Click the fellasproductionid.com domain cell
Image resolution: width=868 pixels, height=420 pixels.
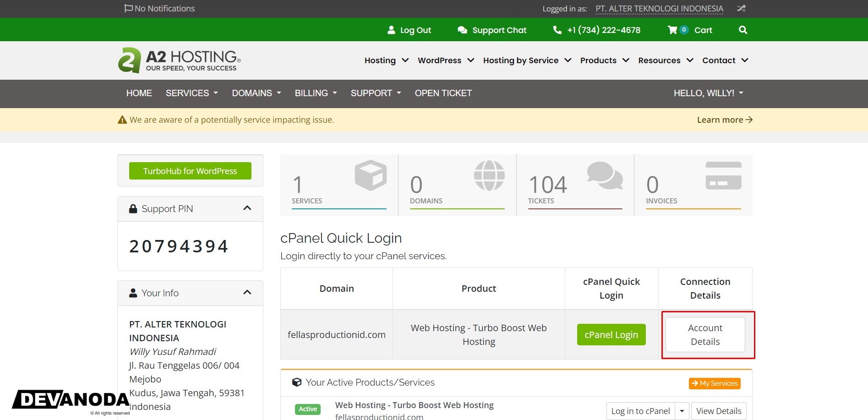pos(337,335)
